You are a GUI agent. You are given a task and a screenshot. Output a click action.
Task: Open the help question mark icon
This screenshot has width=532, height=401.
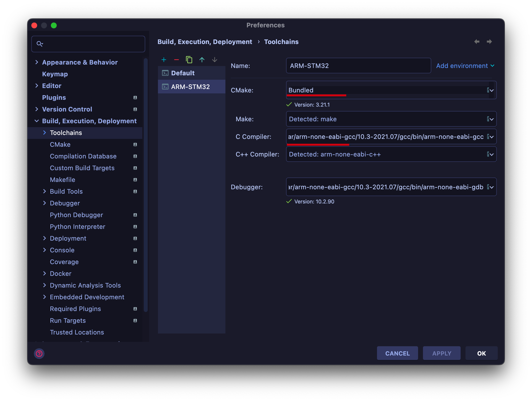tap(39, 353)
